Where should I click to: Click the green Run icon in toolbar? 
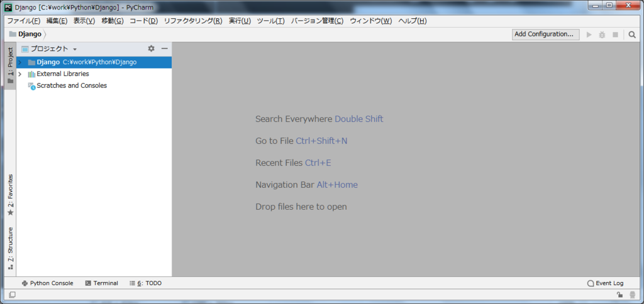coord(589,35)
